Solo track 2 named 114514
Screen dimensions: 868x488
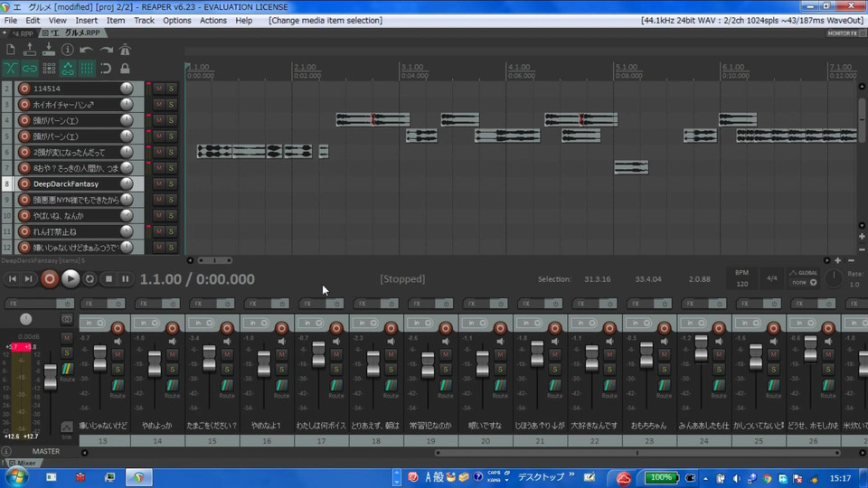pyautogui.click(x=171, y=89)
